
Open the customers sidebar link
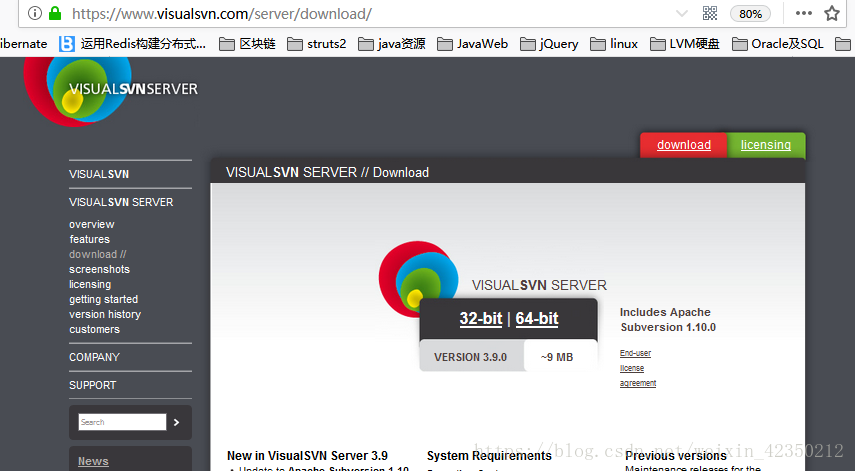click(x=94, y=329)
